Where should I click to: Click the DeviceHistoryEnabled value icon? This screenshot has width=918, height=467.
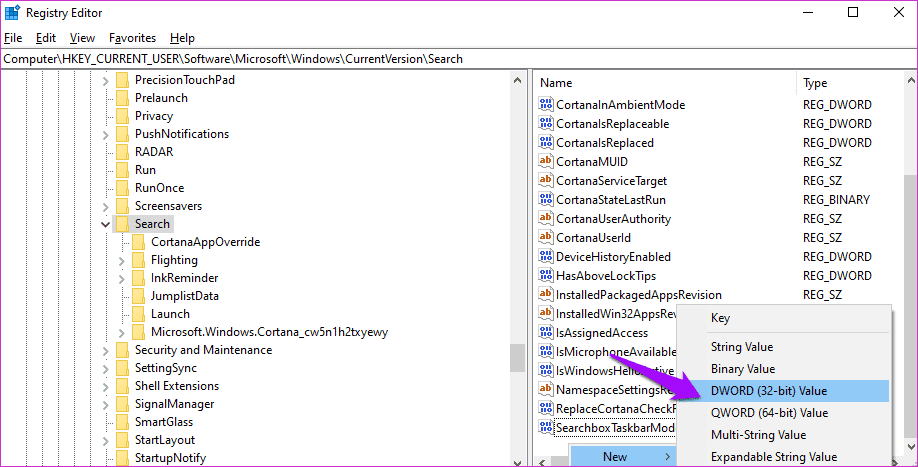[x=546, y=256]
